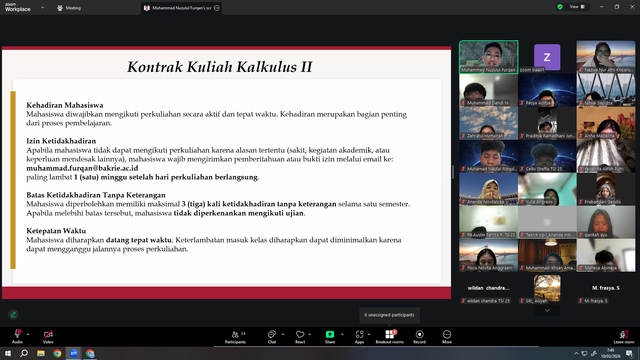Switch to the Meeting tab
The image size is (640, 360).
(69, 8)
